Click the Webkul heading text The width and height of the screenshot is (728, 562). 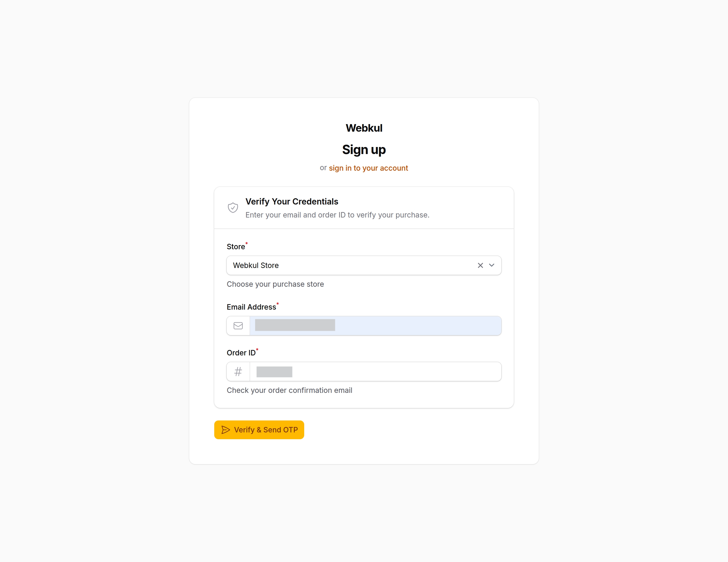coord(364,128)
